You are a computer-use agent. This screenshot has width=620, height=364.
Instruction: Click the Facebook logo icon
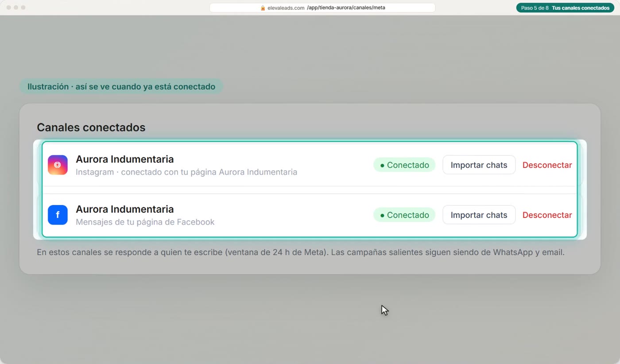pyautogui.click(x=58, y=215)
